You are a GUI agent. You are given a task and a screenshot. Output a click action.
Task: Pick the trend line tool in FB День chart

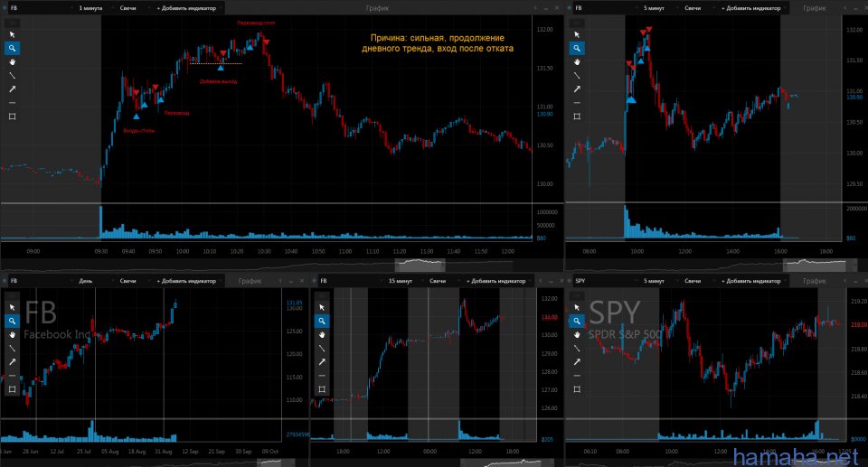tap(12, 348)
